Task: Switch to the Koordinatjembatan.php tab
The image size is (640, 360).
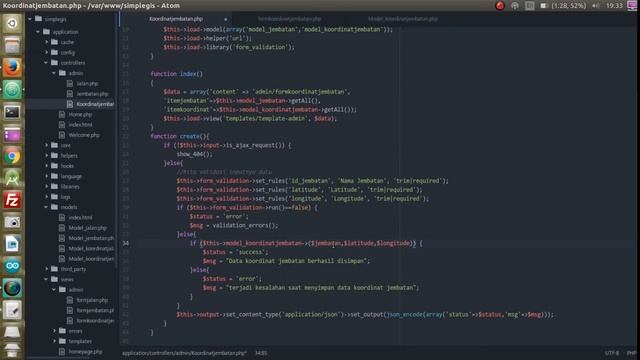Action: pos(176,19)
